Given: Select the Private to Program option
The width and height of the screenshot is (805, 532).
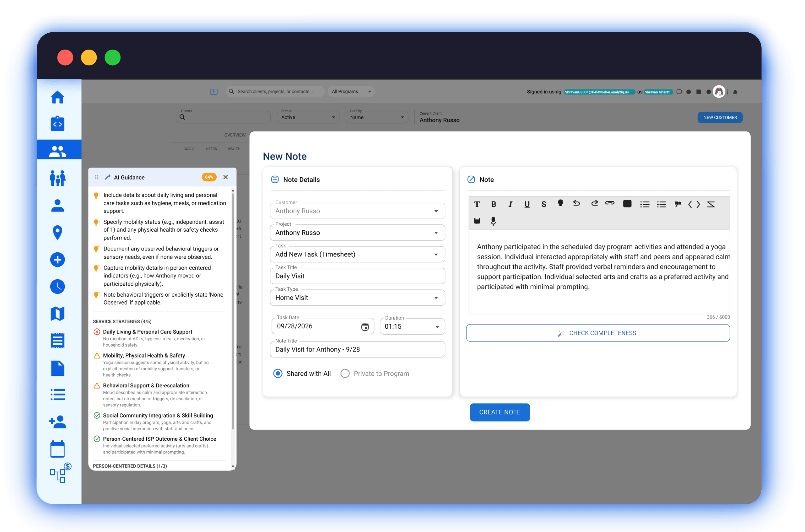Looking at the screenshot, I should [345, 374].
